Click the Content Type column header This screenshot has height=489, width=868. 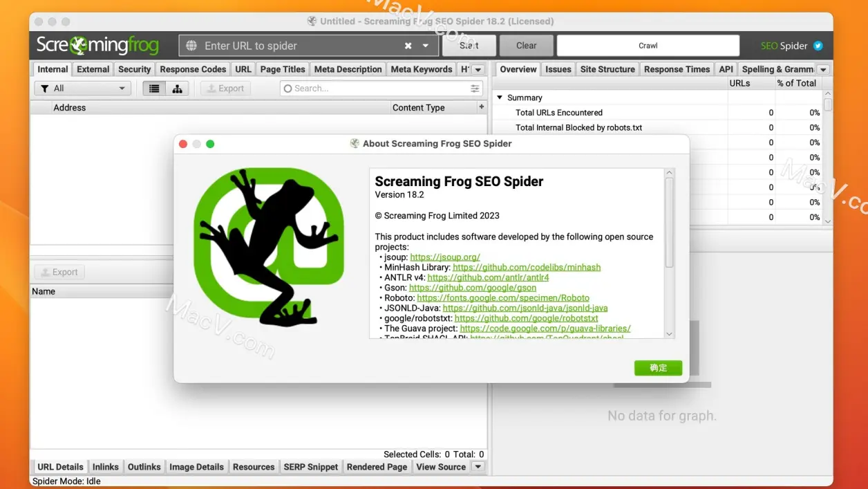click(x=433, y=107)
